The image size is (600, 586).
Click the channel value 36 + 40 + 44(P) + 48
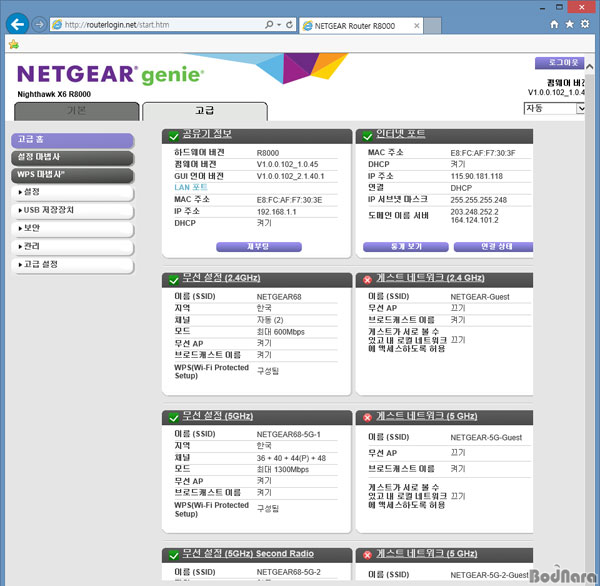[291, 458]
